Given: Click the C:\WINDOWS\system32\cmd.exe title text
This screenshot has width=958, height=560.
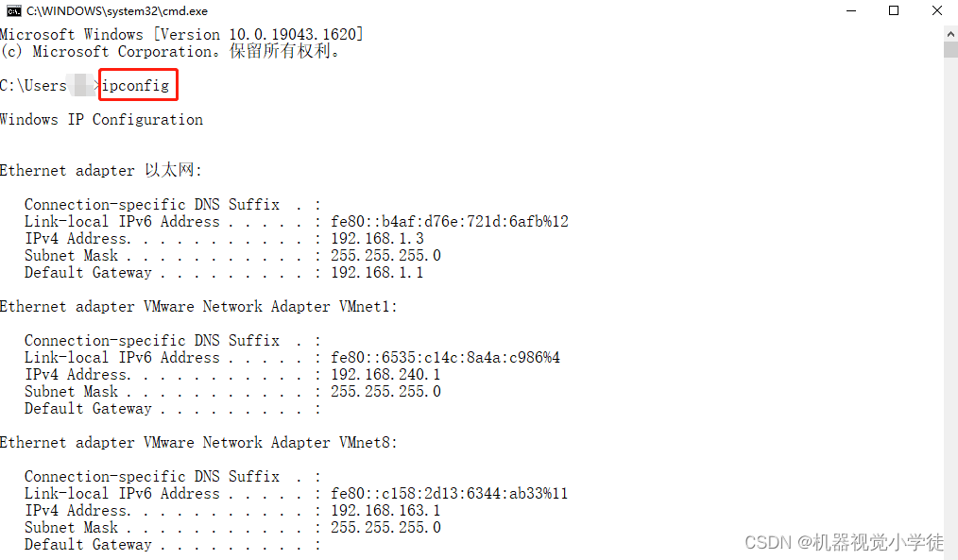Looking at the screenshot, I should click(x=117, y=11).
